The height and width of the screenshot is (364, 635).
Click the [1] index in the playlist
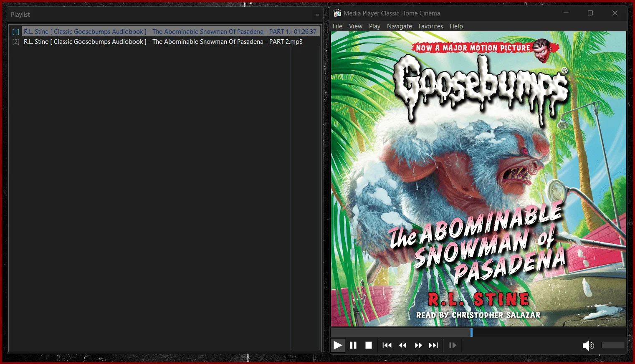coord(15,31)
